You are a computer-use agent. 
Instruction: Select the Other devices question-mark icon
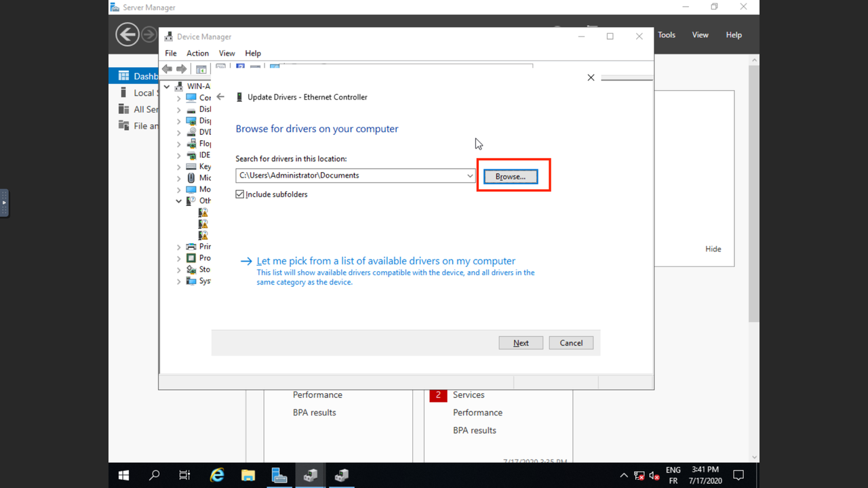(191, 201)
